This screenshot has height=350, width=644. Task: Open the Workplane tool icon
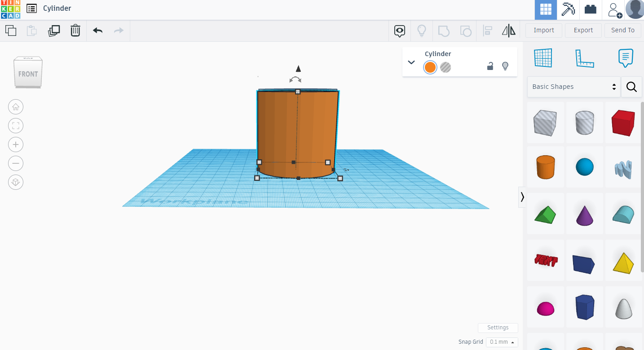[543, 58]
